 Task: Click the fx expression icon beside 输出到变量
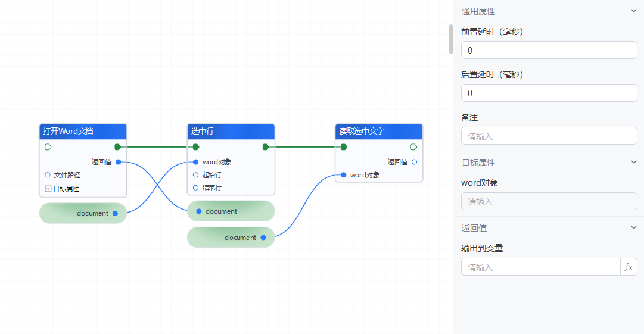(x=629, y=267)
